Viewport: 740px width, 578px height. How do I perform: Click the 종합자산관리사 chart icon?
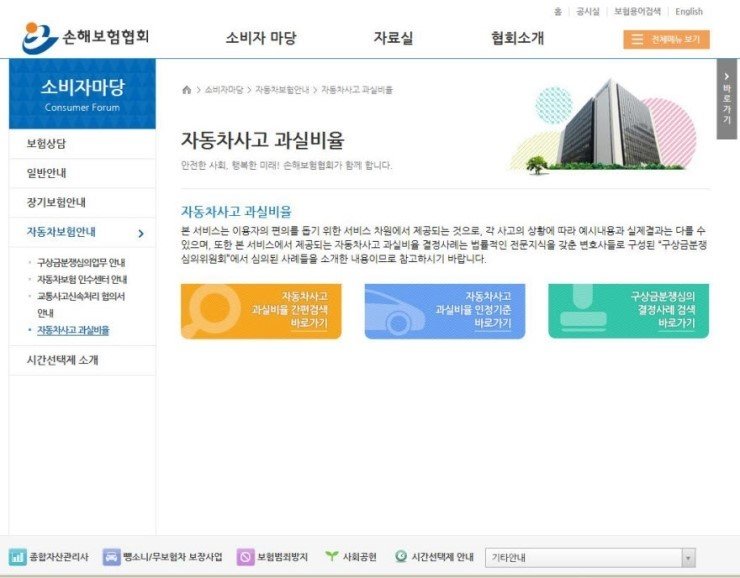tap(17, 557)
